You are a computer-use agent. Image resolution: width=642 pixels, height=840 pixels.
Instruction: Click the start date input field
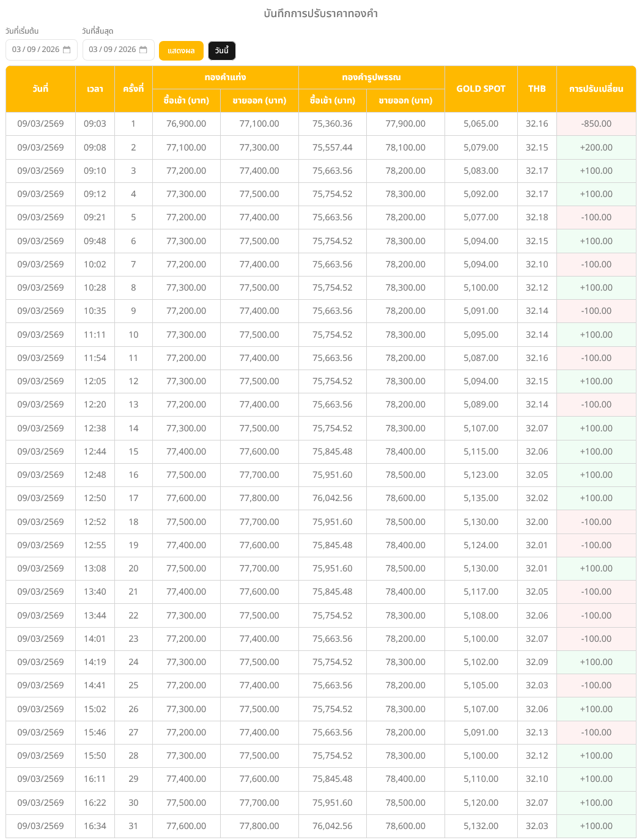click(35, 50)
